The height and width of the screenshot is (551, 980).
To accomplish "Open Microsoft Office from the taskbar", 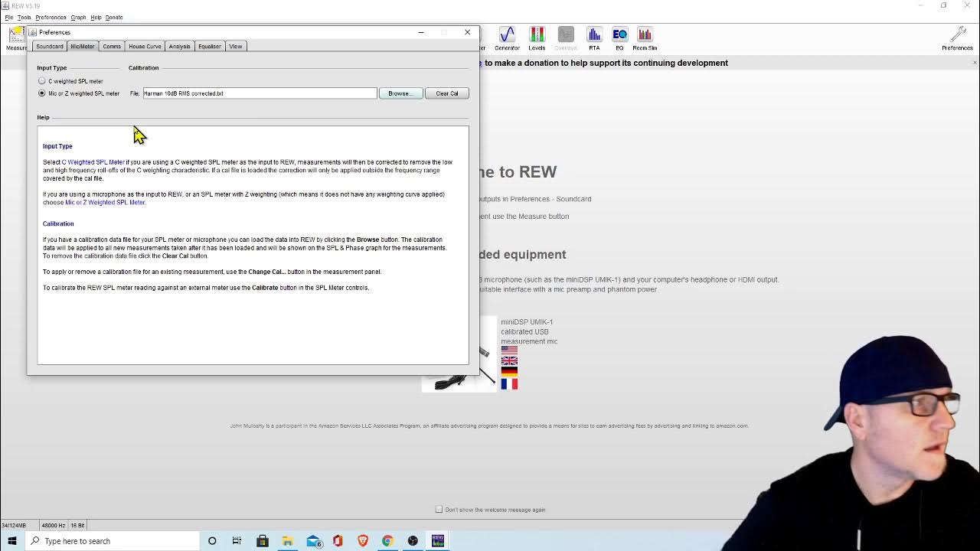I will coord(338,541).
